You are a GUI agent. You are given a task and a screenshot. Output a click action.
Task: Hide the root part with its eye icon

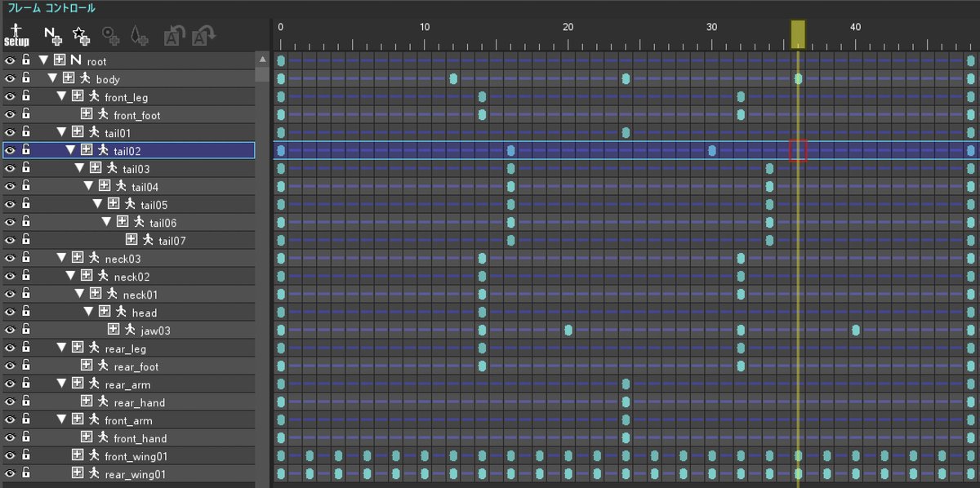pos(10,60)
